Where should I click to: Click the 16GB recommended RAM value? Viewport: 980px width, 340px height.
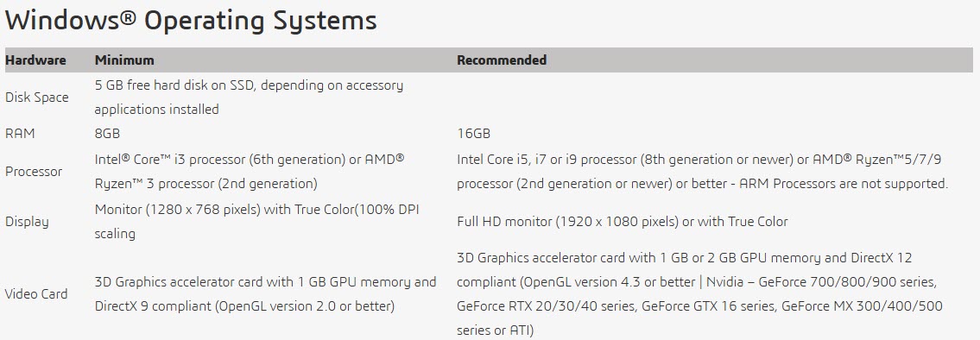click(x=474, y=134)
